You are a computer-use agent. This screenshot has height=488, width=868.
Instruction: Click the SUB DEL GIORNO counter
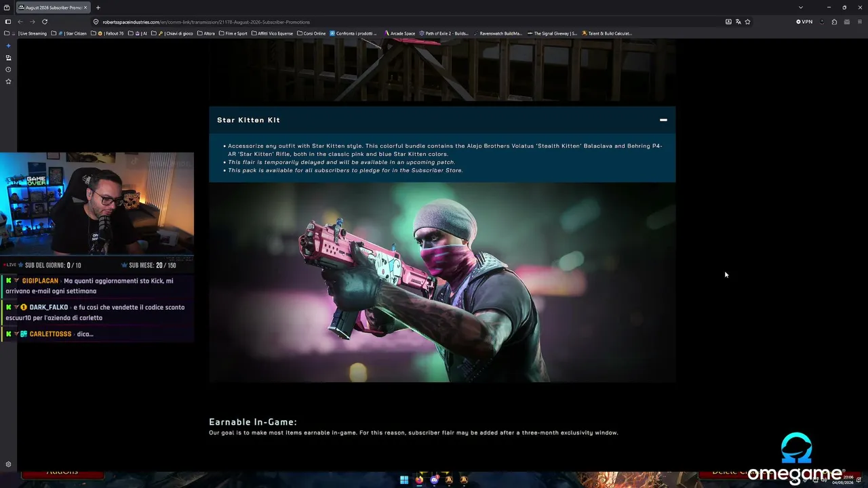[x=50, y=265]
